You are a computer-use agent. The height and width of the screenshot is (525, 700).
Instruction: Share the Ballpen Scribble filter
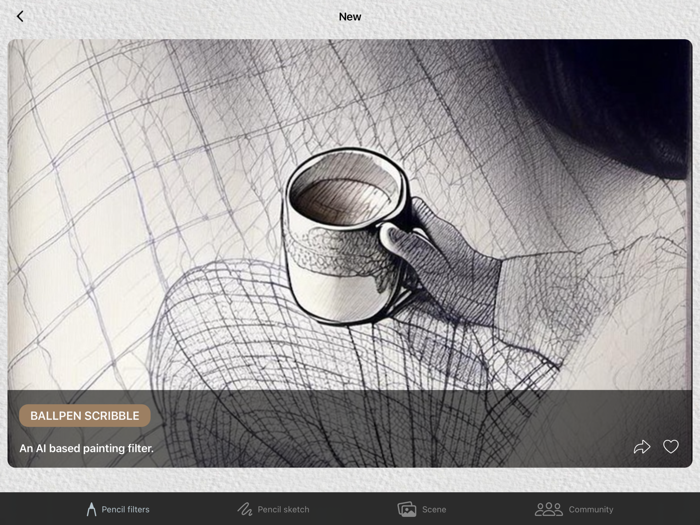pos(642,447)
